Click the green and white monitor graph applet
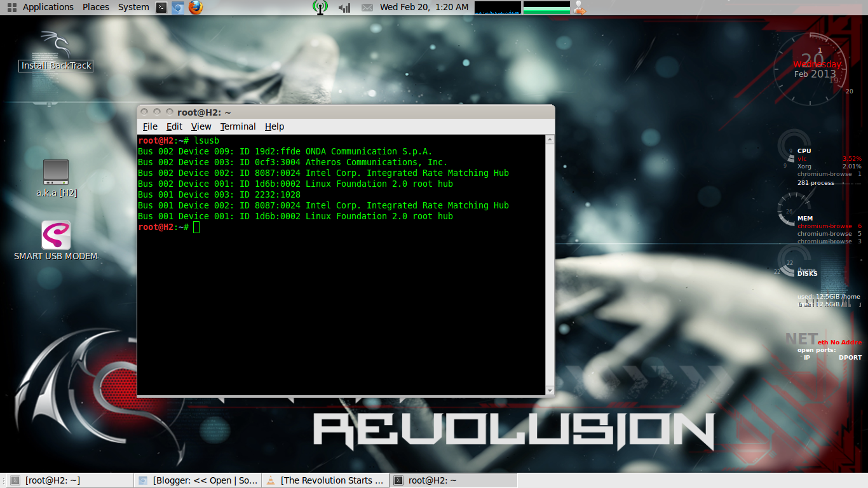Viewport: 868px width, 488px height. pos(546,8)
